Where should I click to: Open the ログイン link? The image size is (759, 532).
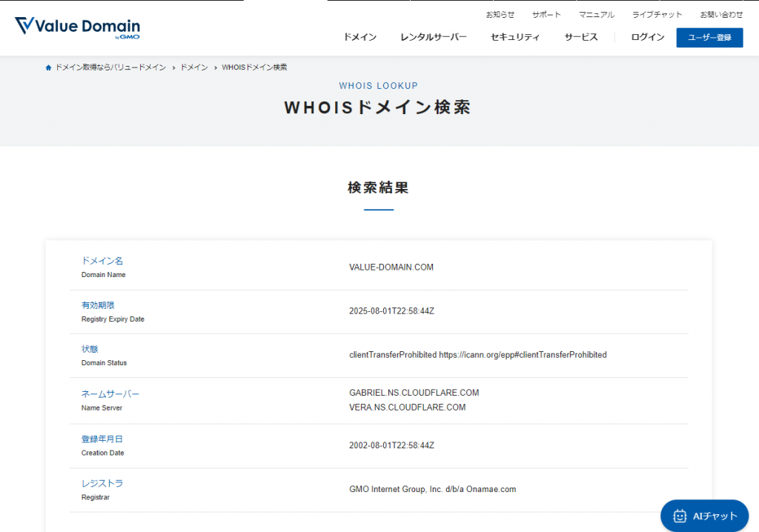click(x=648, y=37)
